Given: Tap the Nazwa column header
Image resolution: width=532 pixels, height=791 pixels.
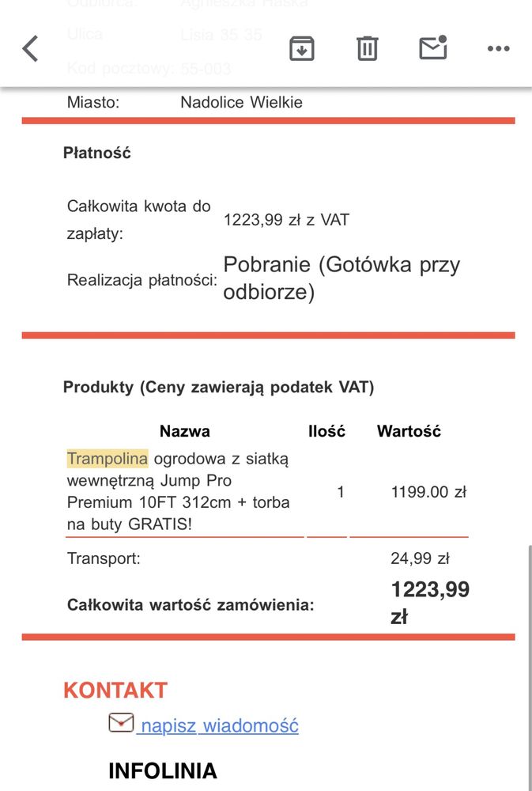Looking at the screenshot, I should click(184, 431).
